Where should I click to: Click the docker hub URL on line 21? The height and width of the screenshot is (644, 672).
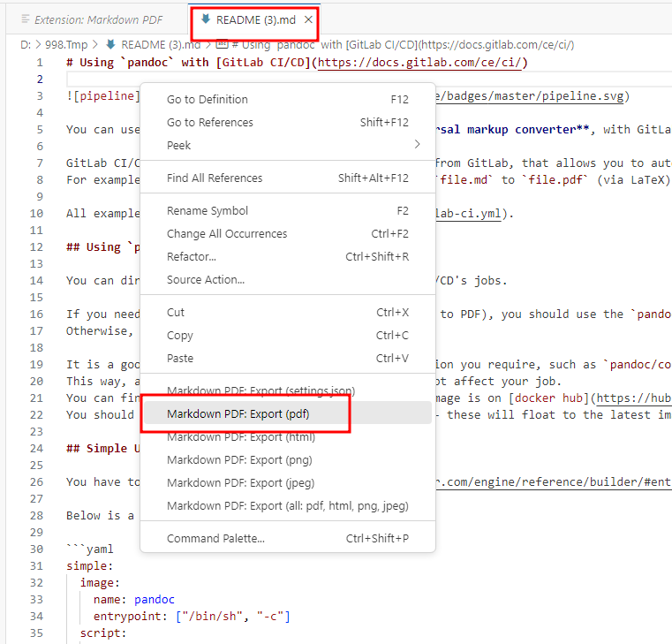point(634,398)
